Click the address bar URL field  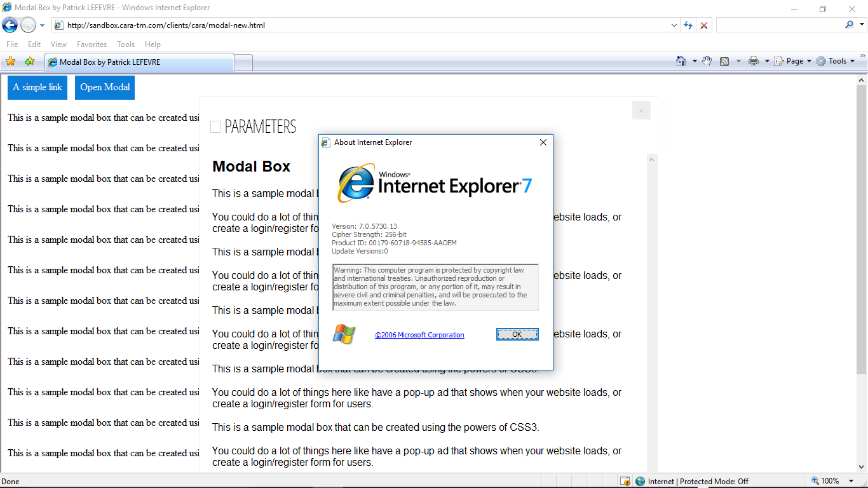click(x=359, y=25)
